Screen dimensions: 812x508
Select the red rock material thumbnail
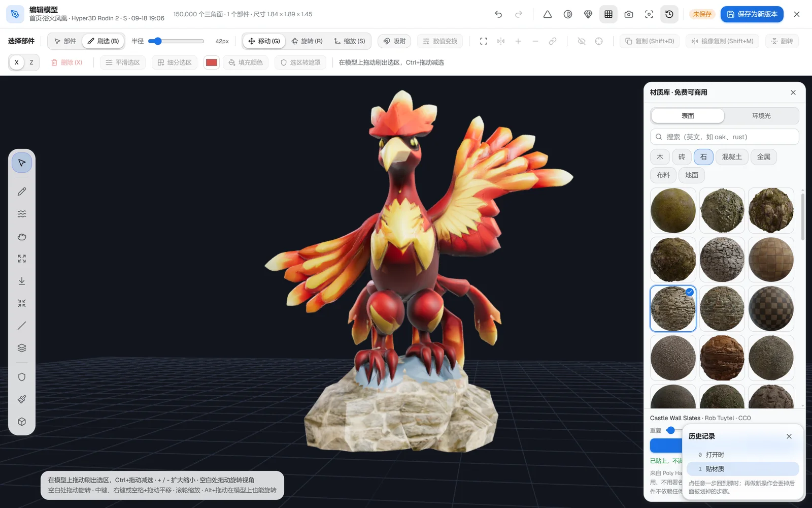click(722, 358)
